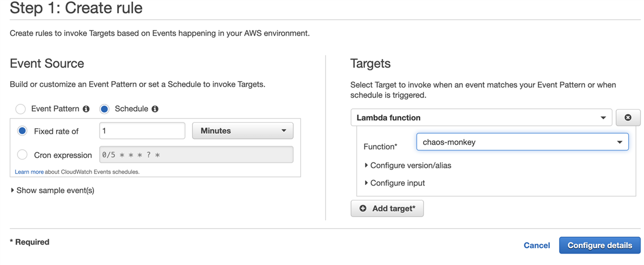Open the Minutes unit dropdown
This screenshot has width=644, height=265.
coord(243,131)
